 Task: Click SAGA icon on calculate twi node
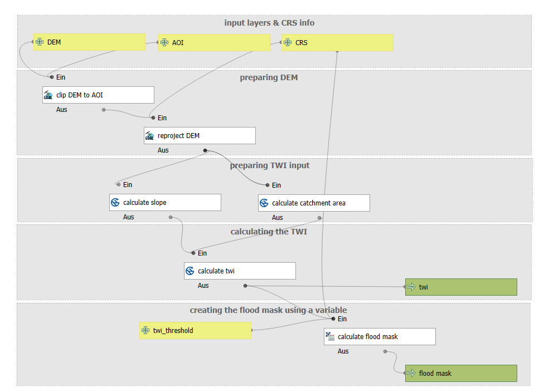pos(190,271)
